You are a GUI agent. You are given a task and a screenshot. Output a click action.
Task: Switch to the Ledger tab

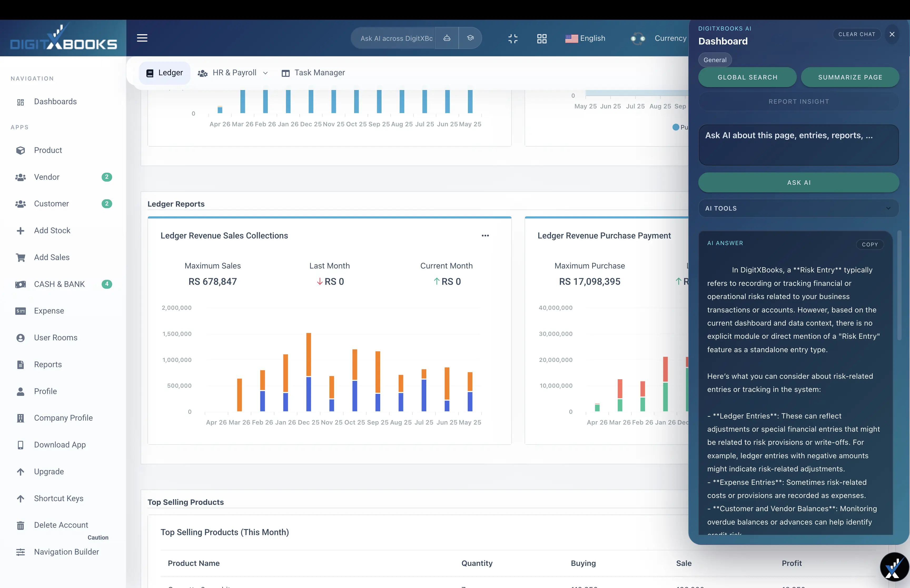[164, 73]
